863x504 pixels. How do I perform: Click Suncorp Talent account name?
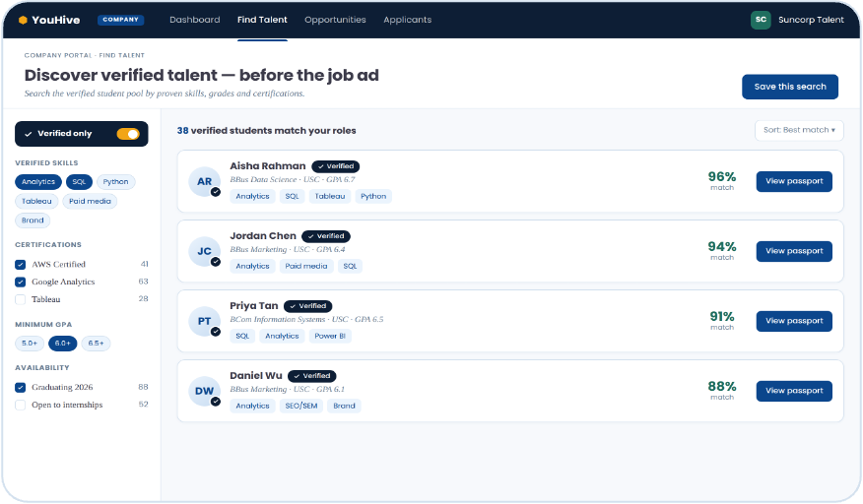click(811, 20)
